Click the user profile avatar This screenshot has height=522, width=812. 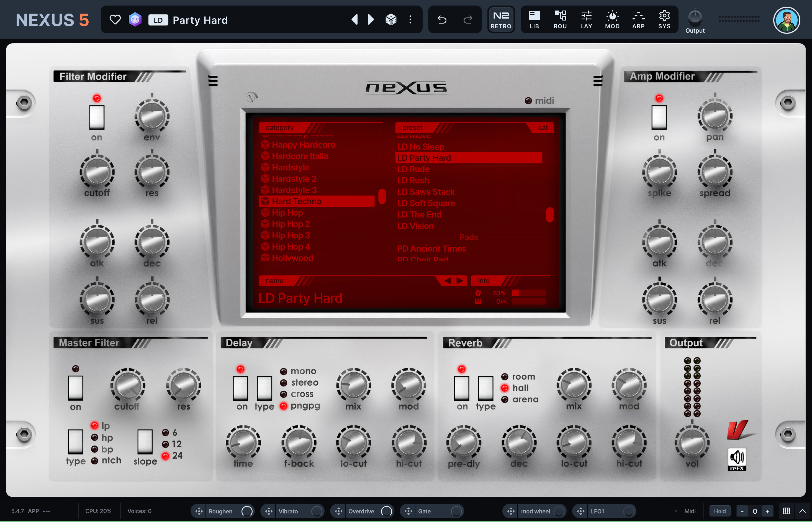tap(787, 20)
